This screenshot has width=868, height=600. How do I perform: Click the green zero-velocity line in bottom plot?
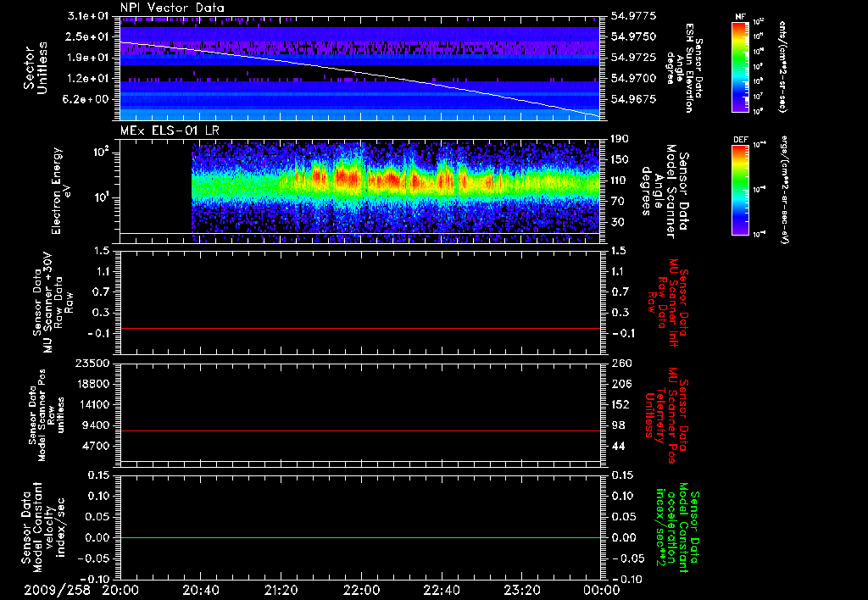[x=360, y=537]
